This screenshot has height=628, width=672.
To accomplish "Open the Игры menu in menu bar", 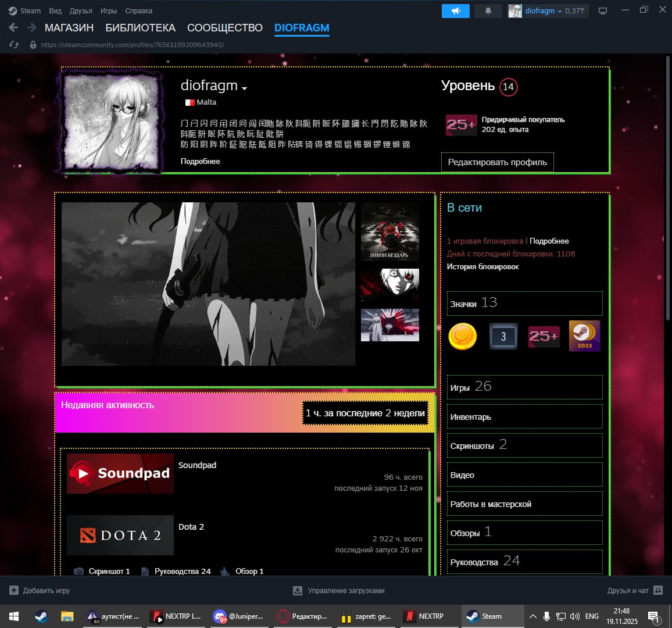I will click(108, 11).
